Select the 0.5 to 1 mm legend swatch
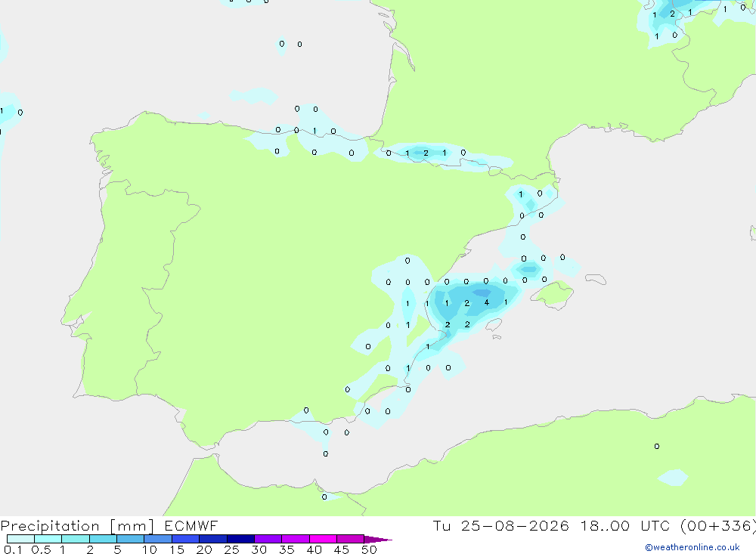This screenshot has width=756, height=554. tap(48, 539)
